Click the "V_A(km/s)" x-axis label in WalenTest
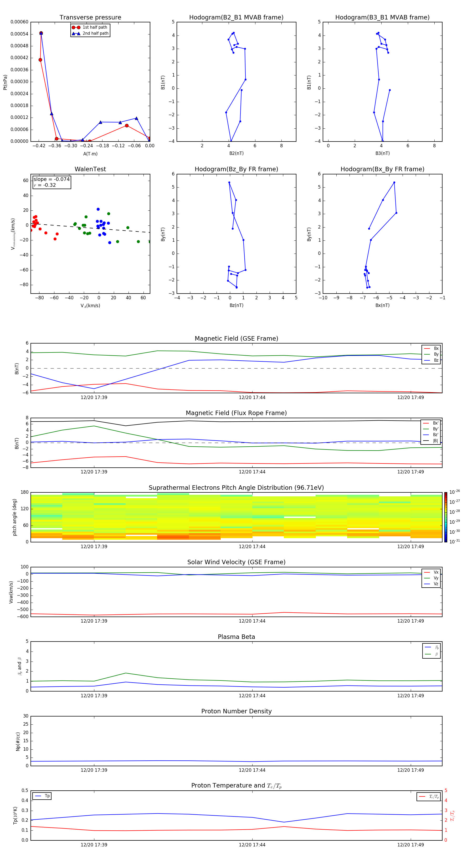Viewport: 473px width, 868px height. click(x=90, y=306)
